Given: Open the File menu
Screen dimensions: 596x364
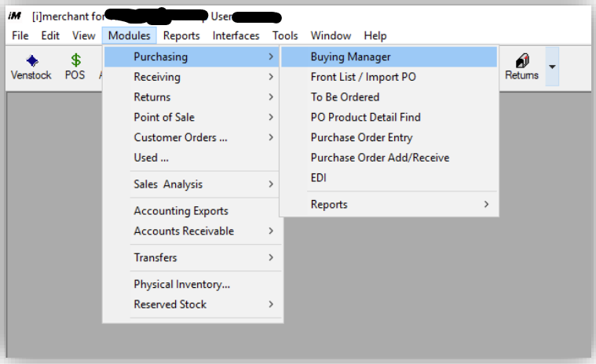Looking at the screenshot, I should pyautogui.click(x=20, y=35).
